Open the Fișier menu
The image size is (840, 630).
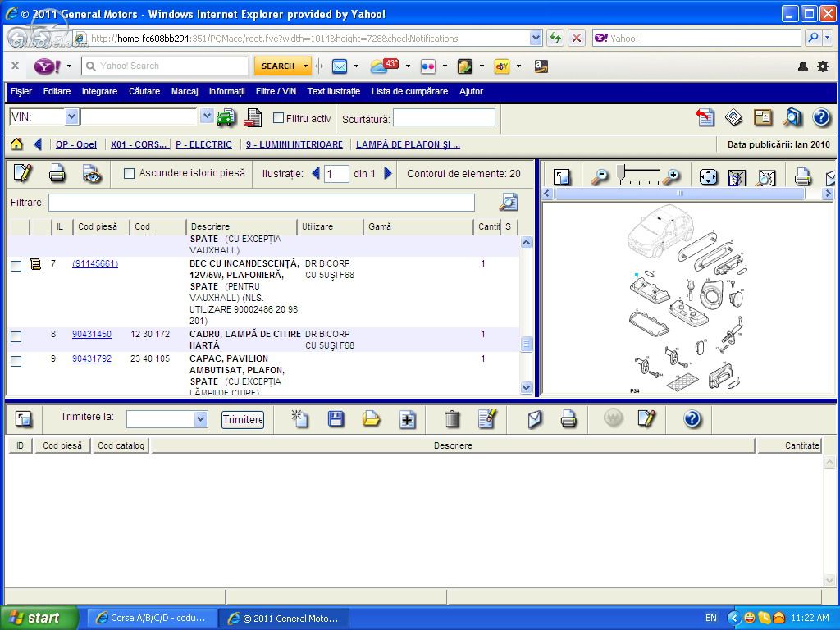(21, 92)
